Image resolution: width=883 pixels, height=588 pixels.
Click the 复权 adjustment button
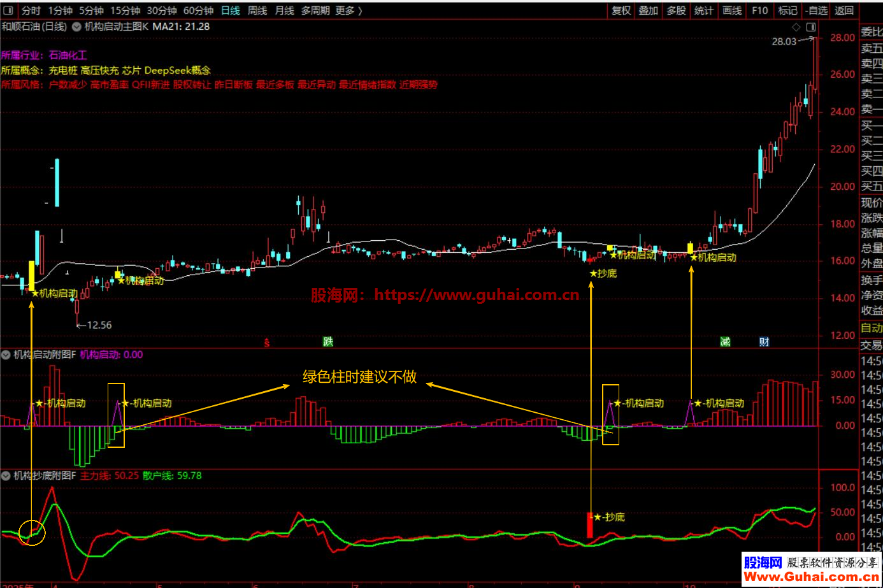click(621, 10)
